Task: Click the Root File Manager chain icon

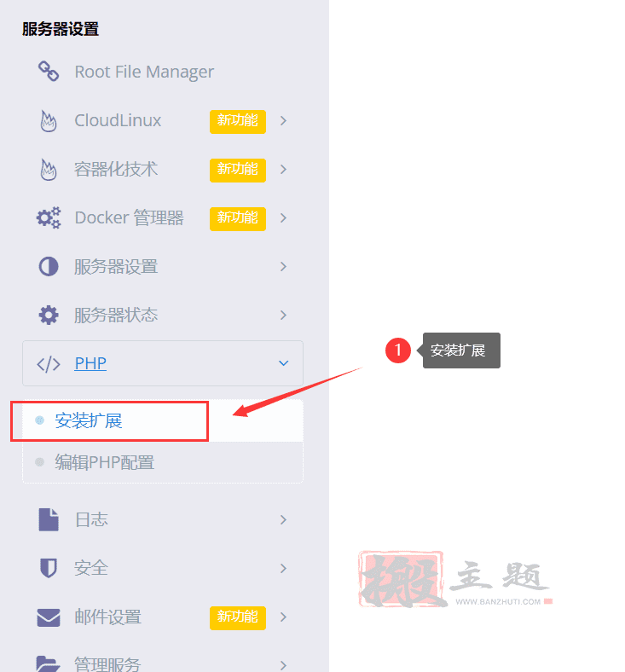Action: pos(49,71)
